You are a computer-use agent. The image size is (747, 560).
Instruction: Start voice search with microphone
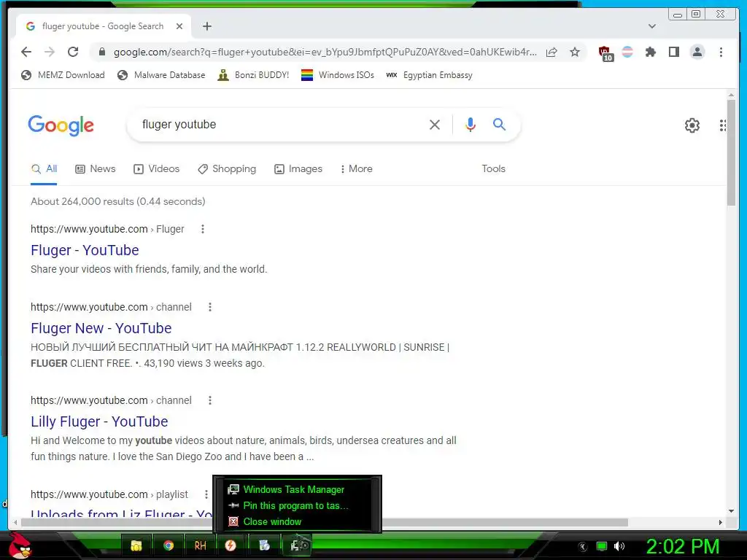[x=471, y=125]
